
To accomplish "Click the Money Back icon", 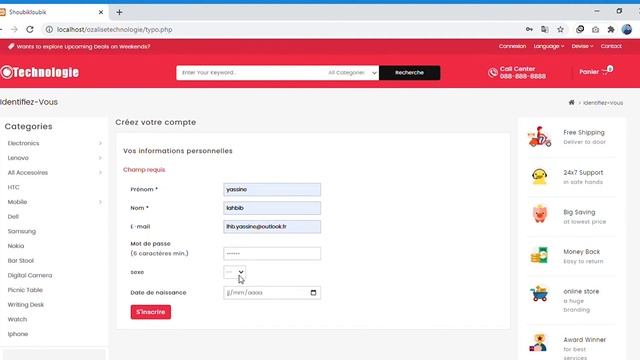I will [539, 255].
